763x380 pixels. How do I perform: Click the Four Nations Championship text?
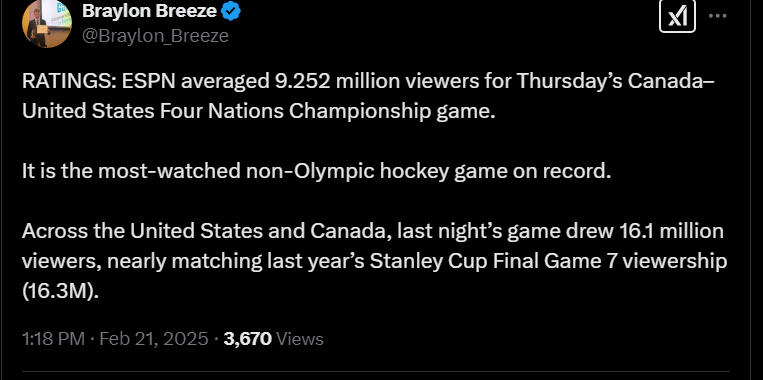tap(295, 111)
